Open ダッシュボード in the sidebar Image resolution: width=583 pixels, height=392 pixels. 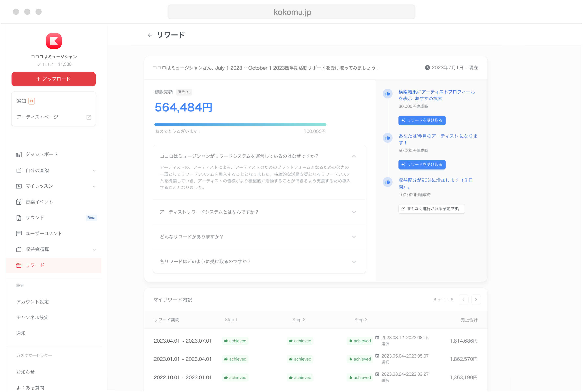53,154
